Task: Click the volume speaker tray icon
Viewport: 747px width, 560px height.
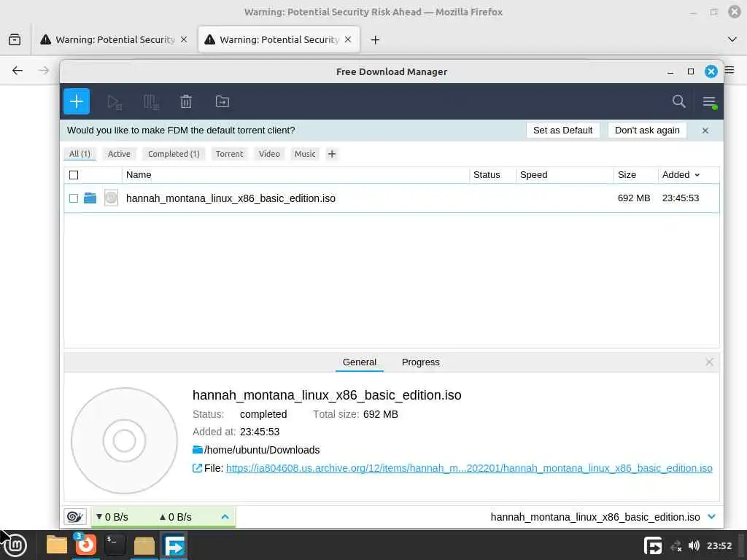Action: pyautogui.click(x=694, y=545)
